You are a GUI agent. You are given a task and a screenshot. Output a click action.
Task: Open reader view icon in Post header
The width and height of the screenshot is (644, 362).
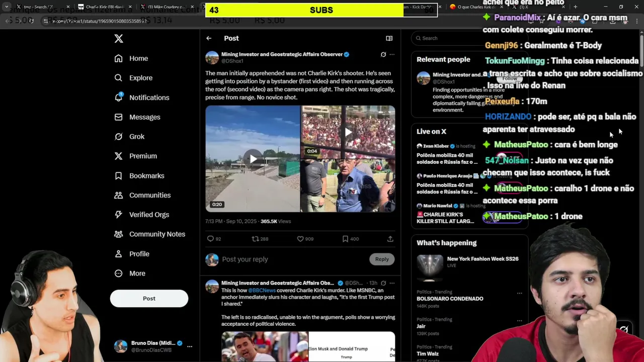389,38
